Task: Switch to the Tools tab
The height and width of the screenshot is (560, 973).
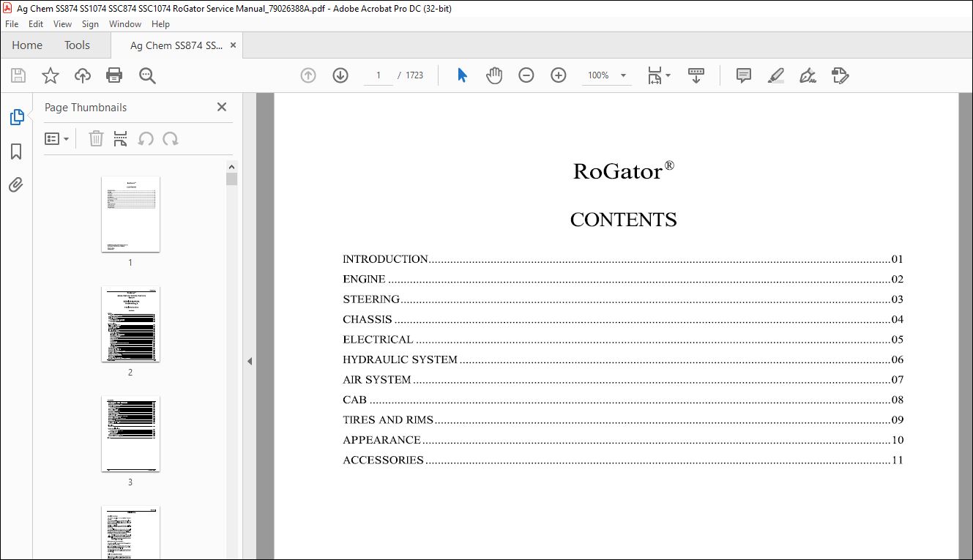Action: click(77, 45)
